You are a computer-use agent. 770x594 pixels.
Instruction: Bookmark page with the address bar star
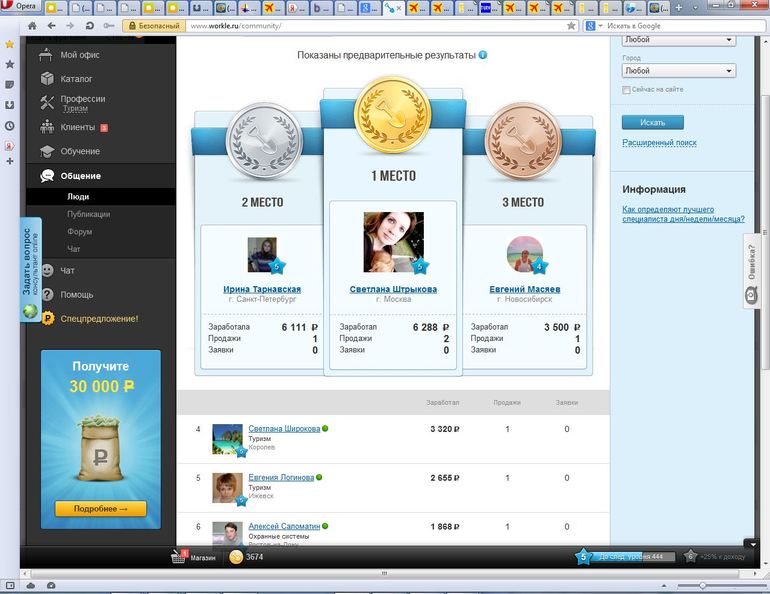pyautogui.click(x=571, y=26)
